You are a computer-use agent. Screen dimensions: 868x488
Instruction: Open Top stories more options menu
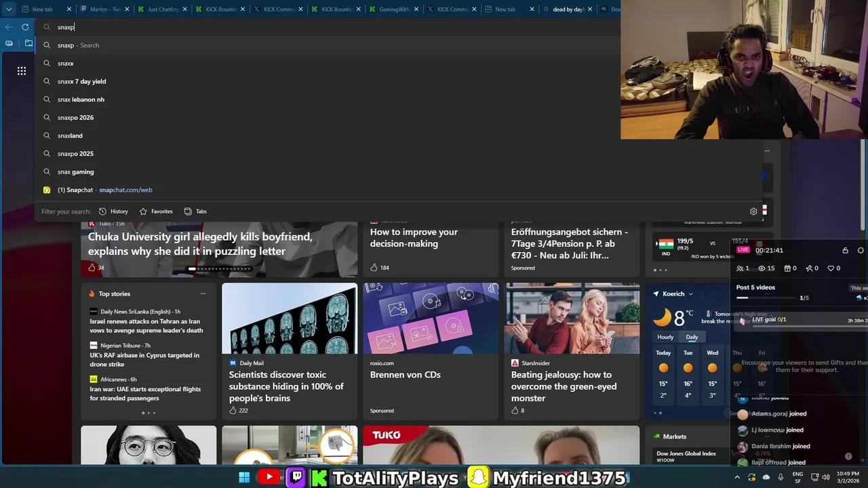[203, 293]
